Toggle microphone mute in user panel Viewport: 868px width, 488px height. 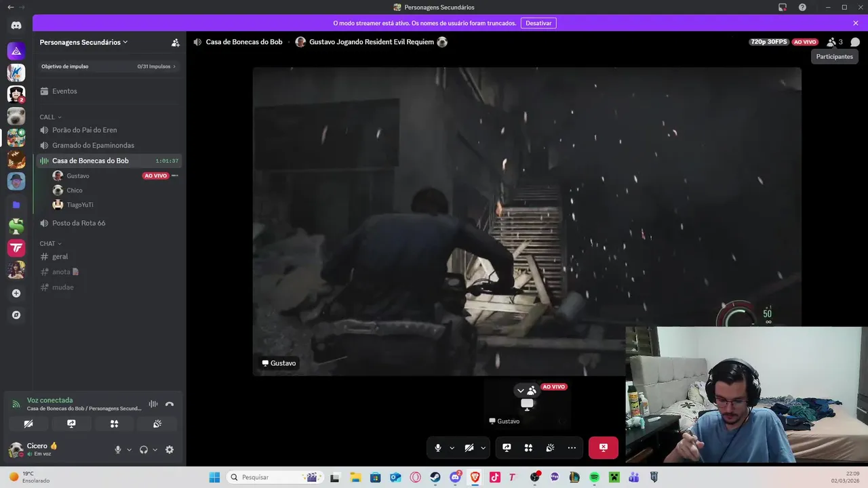(x=118, y=449)
